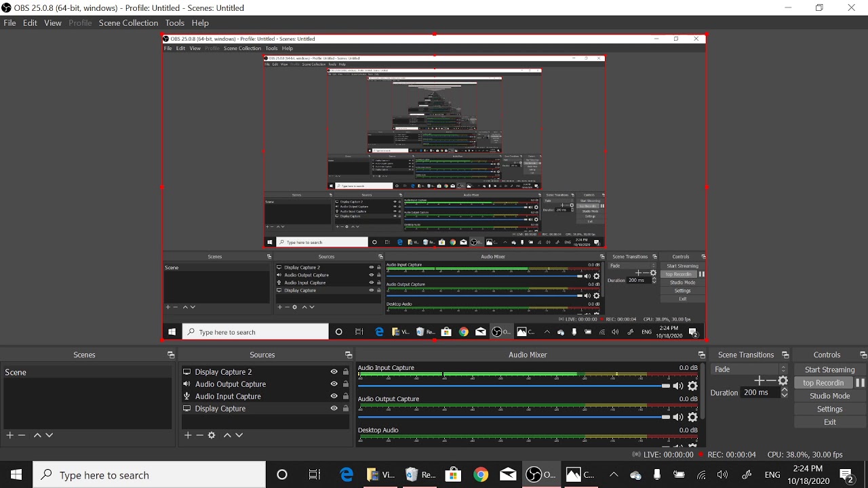Open the Scene Collection menu
The width and height of the screenshot is (868, 488).
pos(128,23)
